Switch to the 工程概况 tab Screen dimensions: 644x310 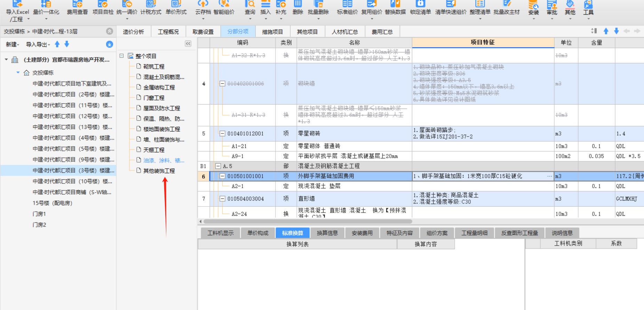point(168,32)
